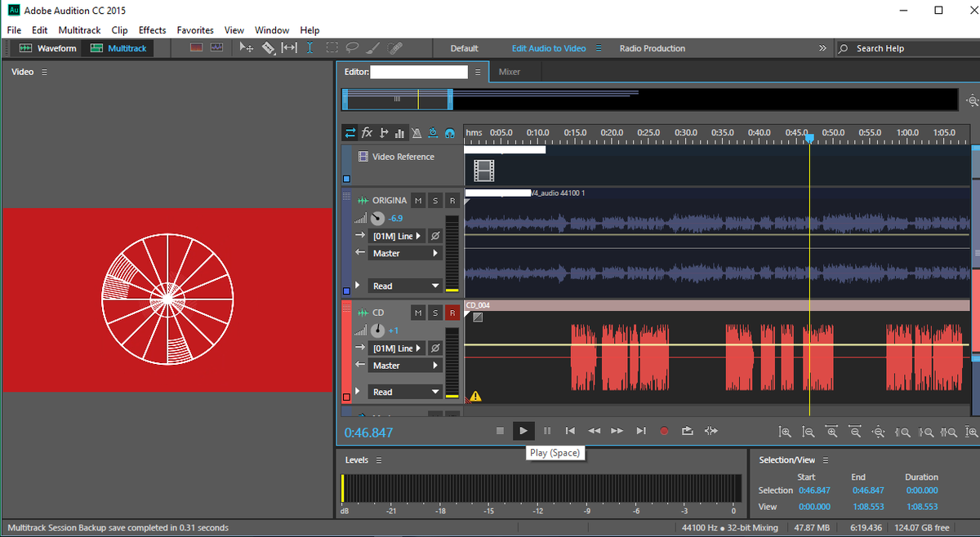Mute the CD track
Screen dimensions: 980x537
tap(417, 313)
